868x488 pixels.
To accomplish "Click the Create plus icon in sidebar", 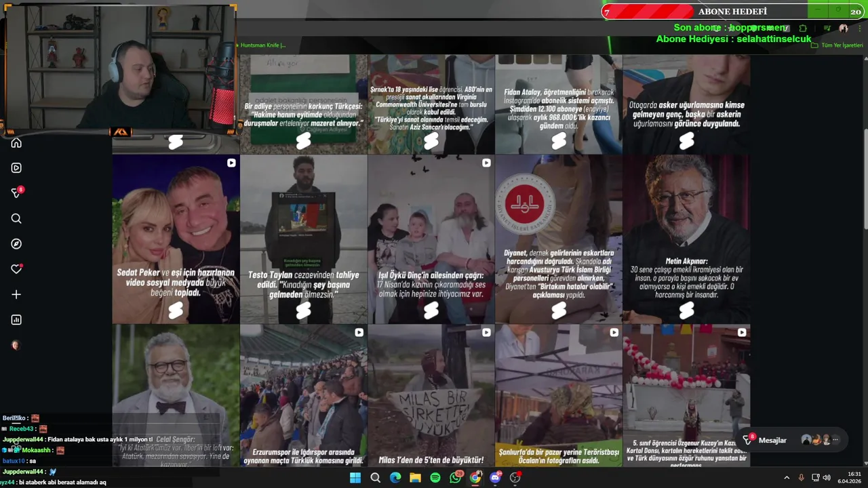I will (16, 295).
